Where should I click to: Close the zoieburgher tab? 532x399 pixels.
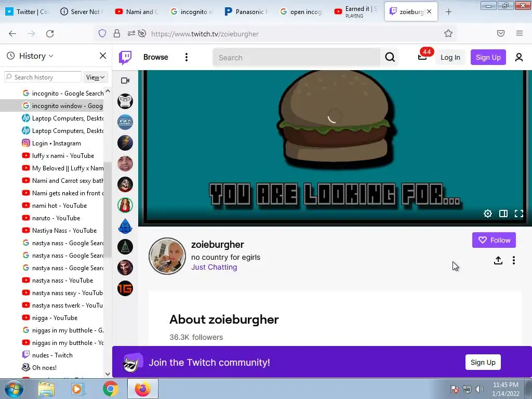(429, 11)
